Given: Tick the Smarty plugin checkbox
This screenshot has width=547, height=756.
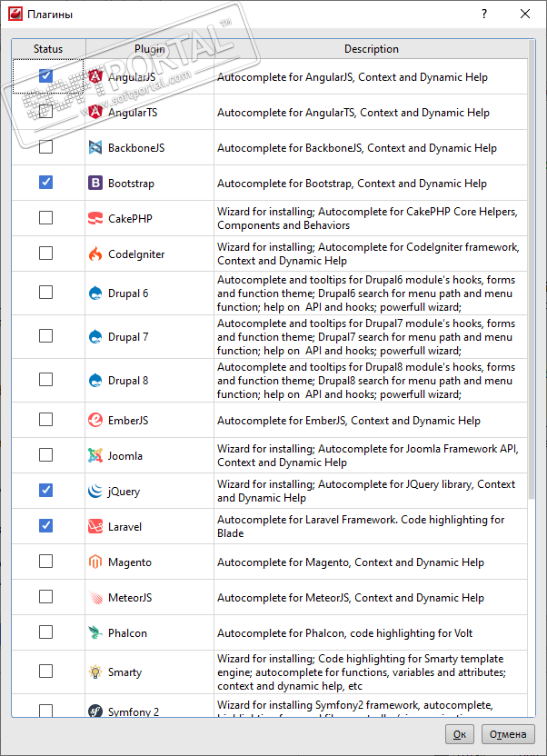Looking at the screenshot, I should coord(45,671).
